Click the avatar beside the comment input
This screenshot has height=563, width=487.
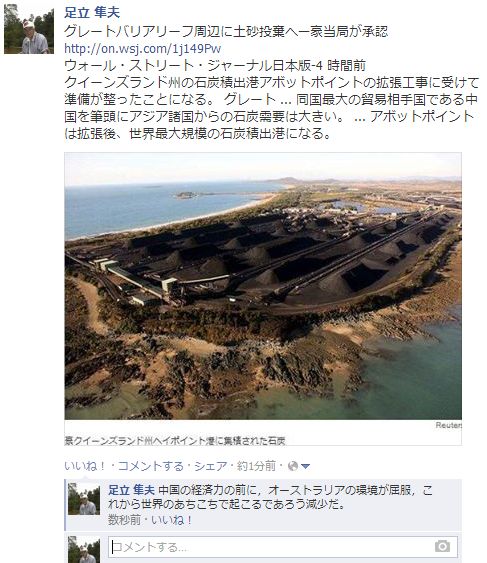84,549
